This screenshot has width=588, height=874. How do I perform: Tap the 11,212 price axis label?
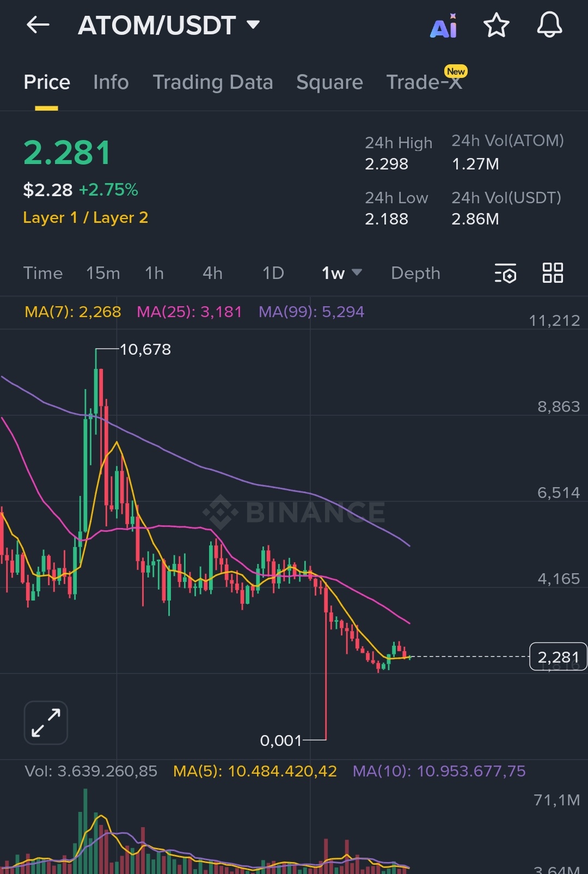554,320
